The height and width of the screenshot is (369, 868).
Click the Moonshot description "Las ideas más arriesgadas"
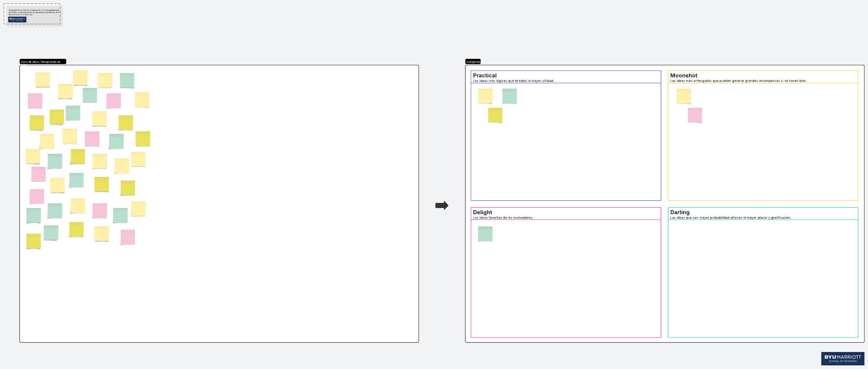738,81
